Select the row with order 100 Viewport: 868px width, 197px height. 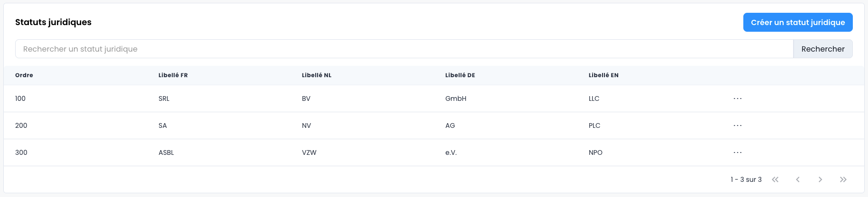tap(20, 98)
